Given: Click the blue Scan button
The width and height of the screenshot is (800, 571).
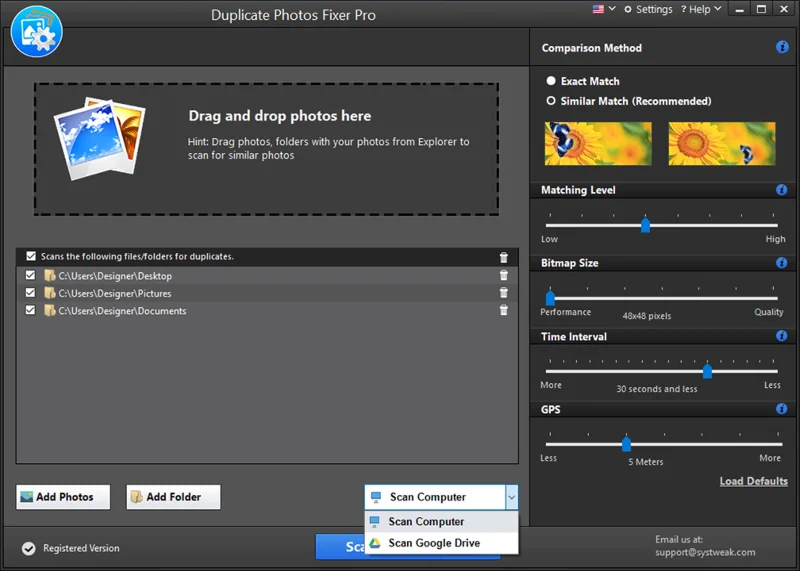Looking at the screenshot, I should [340, 547].
